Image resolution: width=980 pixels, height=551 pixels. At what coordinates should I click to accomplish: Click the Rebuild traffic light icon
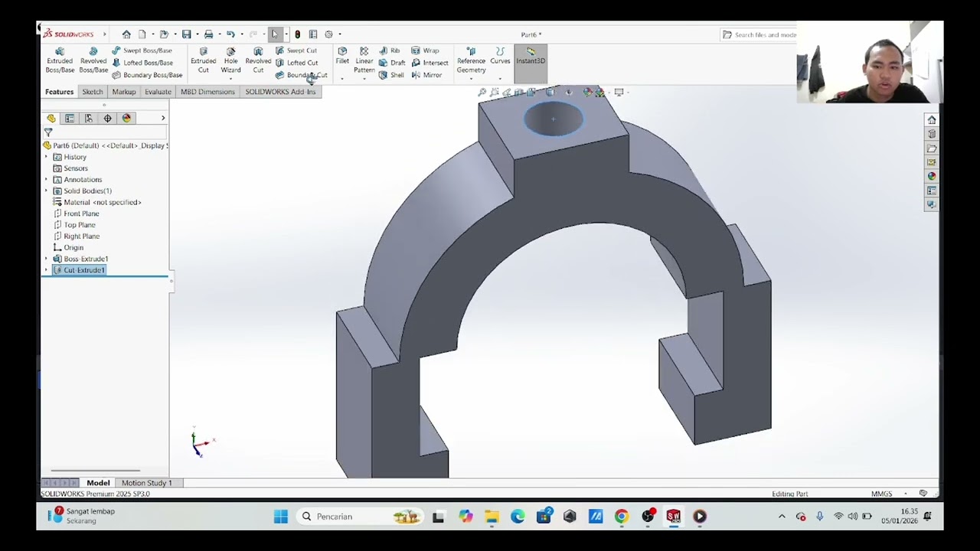pos(297,34)
